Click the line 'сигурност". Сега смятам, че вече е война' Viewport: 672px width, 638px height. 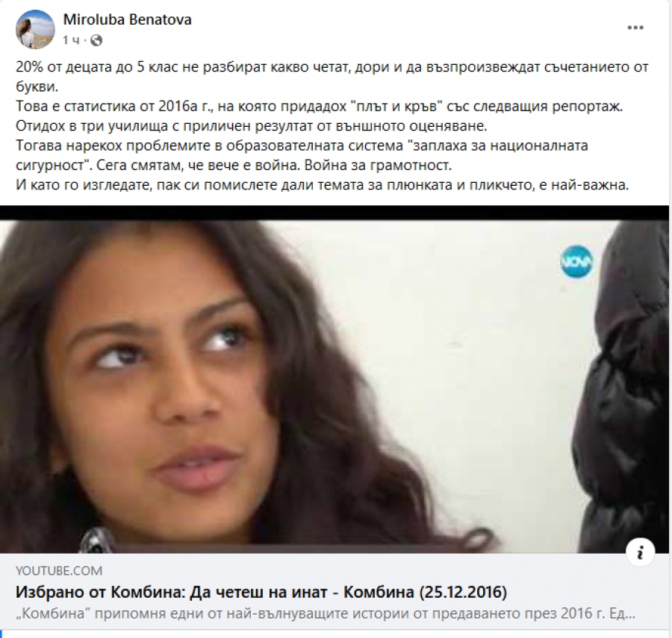point(234,165)
